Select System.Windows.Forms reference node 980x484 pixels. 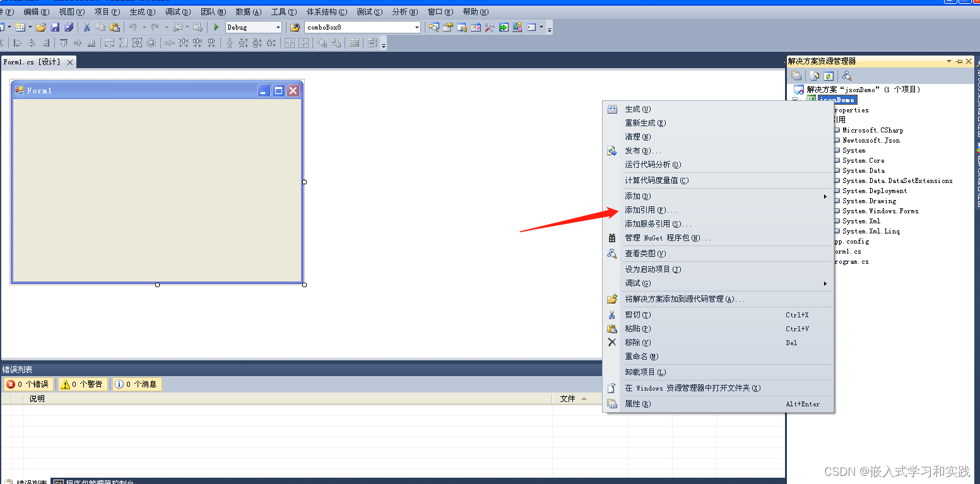[880, 211]
